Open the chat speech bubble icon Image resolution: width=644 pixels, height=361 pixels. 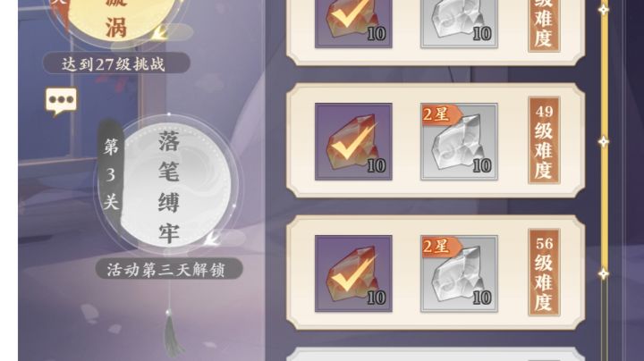(61, 102)
